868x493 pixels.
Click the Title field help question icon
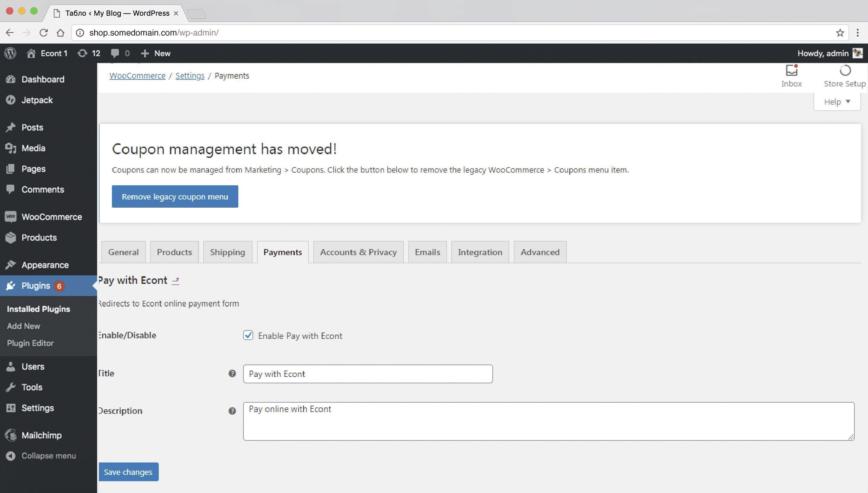click(232, 374)
